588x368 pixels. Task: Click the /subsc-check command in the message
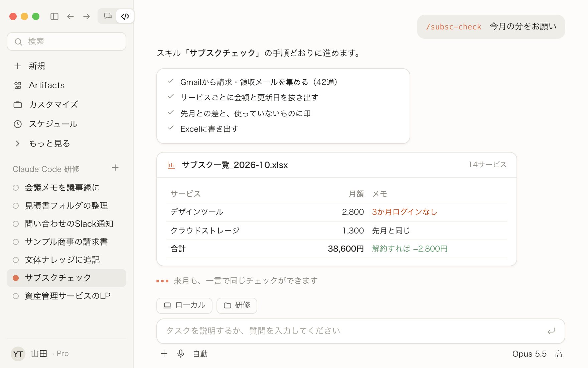(454, 27)
